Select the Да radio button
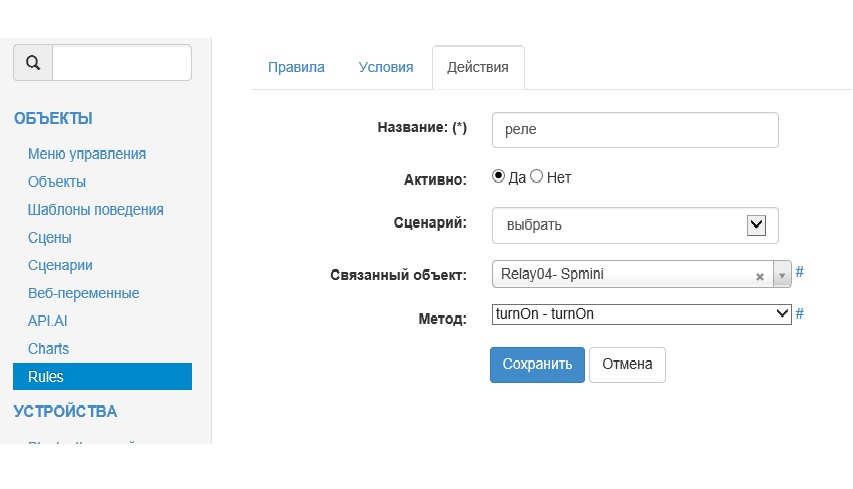The width and height of the screenshot is (853, 489). click(x=499, y=177)
